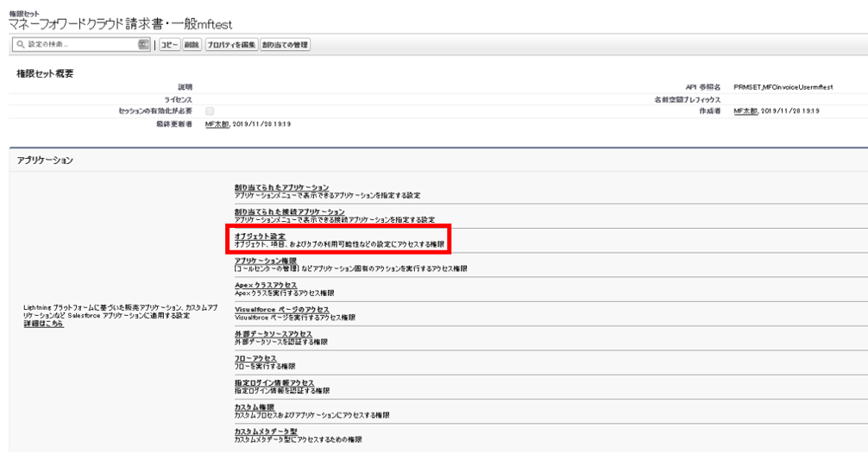This screenshot has width=868, height=454.
Task: Click the API name value PRMSET_MFCinvoiceUsermftest
Action: [x=783, y=87]
